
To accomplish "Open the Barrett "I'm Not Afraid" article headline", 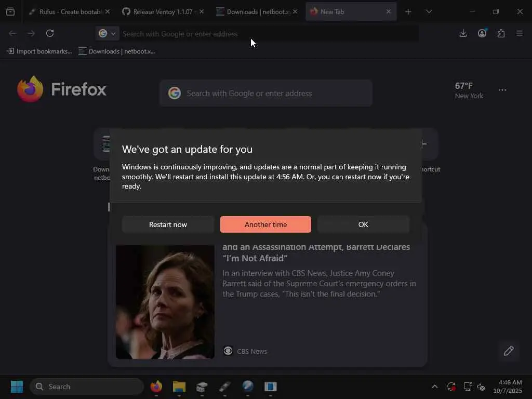I will (316, 253).
